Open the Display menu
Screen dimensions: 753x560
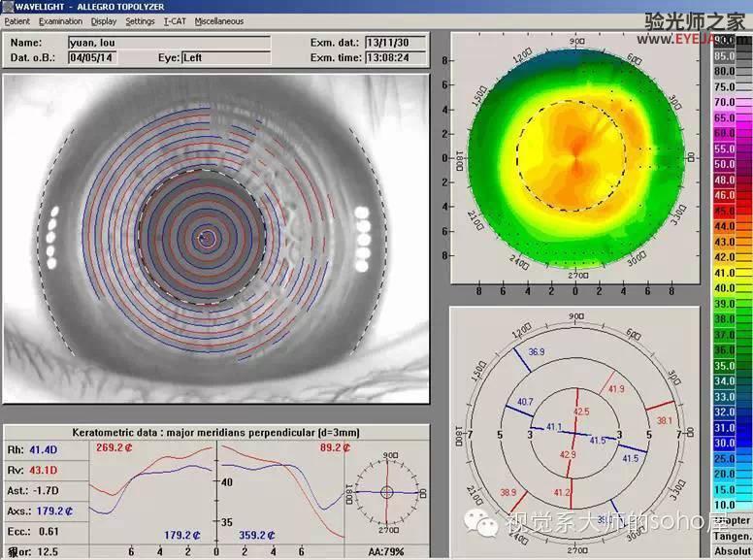tap(104, 21)
